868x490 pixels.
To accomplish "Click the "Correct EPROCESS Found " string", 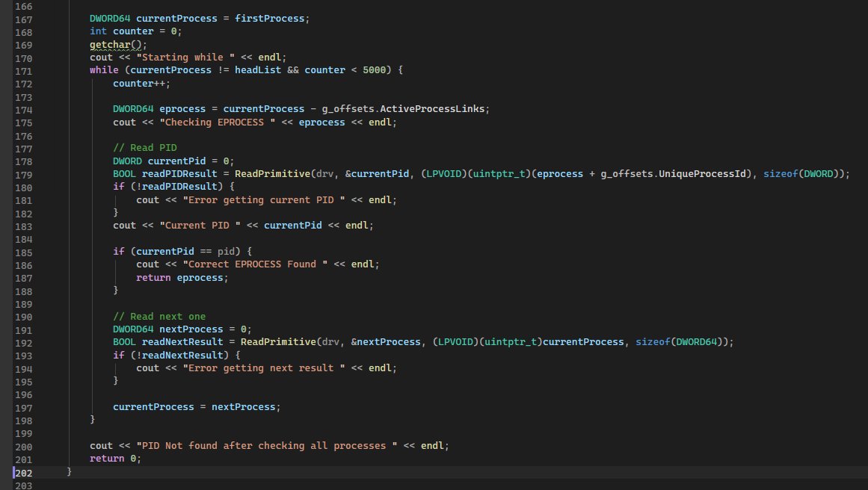I will tap(255, 264).
